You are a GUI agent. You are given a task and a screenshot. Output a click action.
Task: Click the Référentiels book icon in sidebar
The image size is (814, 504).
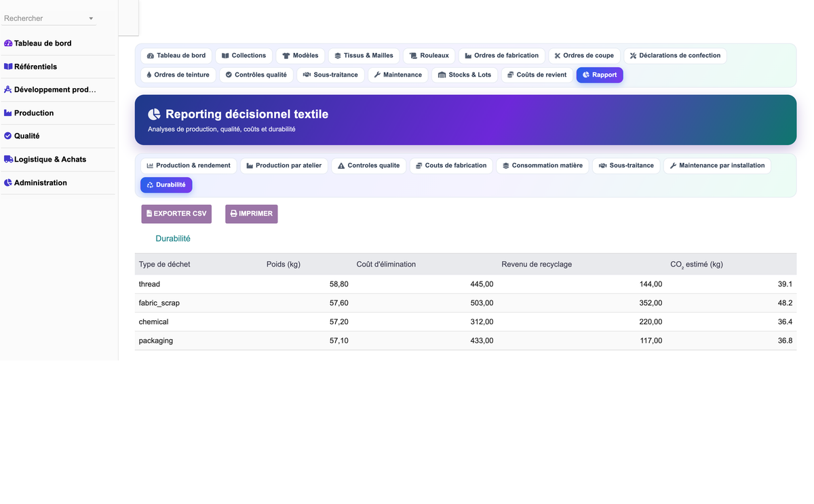8,66
